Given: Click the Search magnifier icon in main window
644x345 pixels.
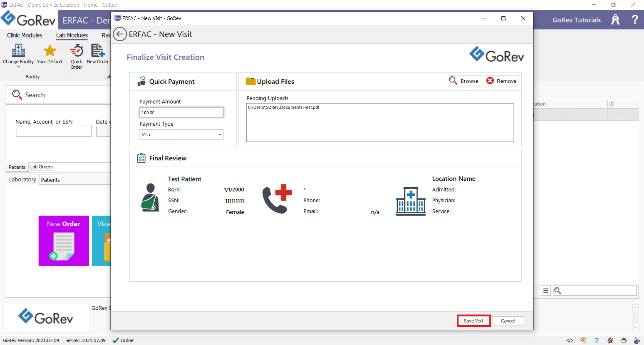Looking at the screenshot, I should pyautogui.click(x=17, y=95).
